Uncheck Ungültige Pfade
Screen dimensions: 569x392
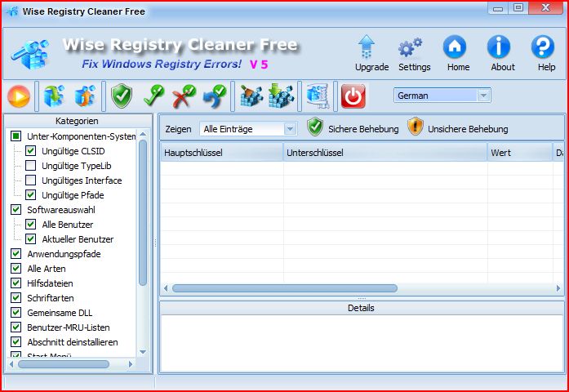30,195
